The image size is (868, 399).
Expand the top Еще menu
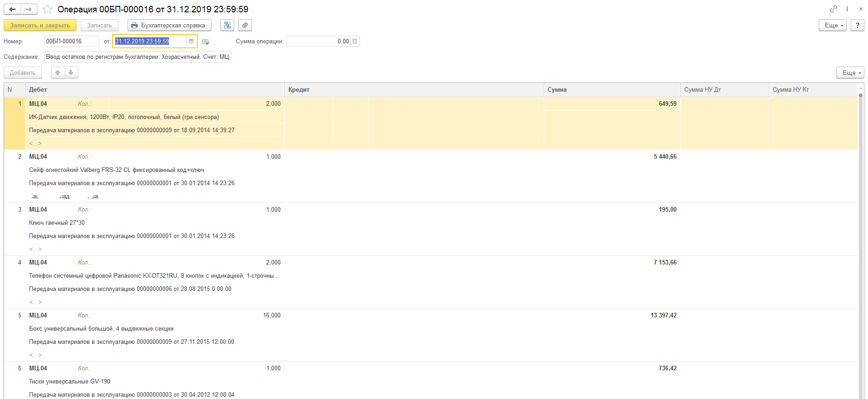832,26
